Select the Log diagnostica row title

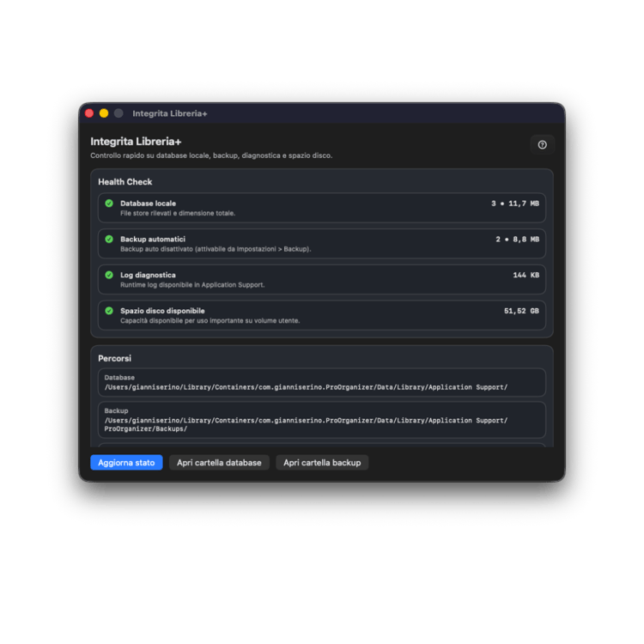(x=148, y=275)
